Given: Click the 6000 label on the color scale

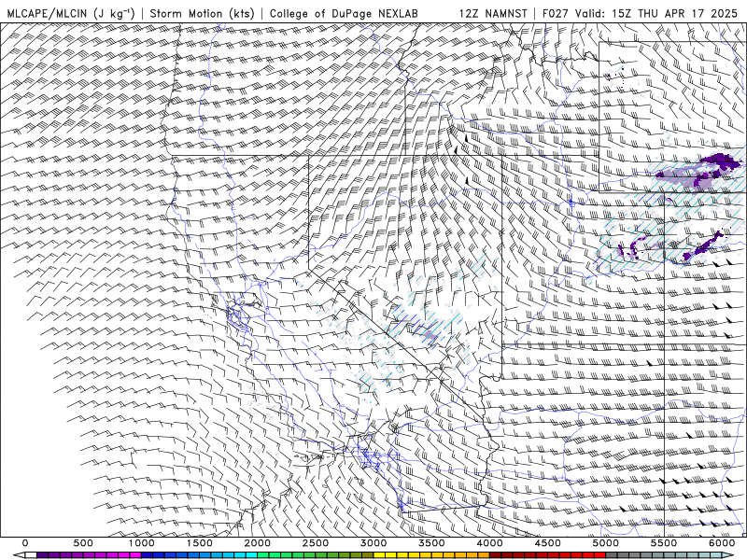Looking at the screenshot, I should coord(722,543).
